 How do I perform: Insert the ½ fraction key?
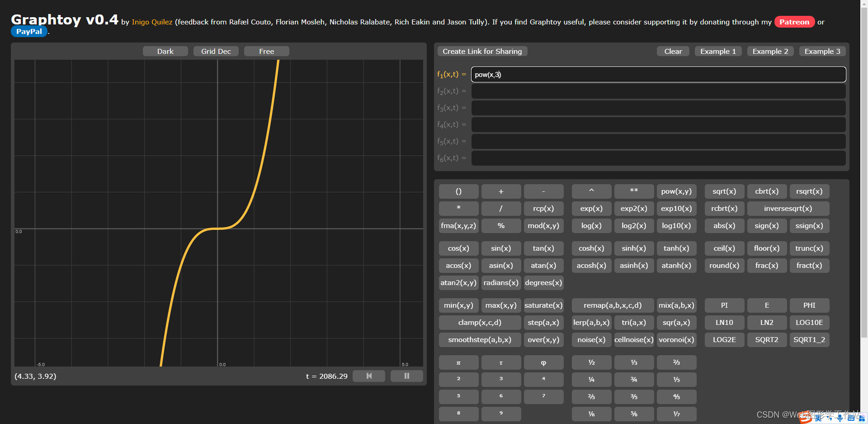click(x=591, y=362)
